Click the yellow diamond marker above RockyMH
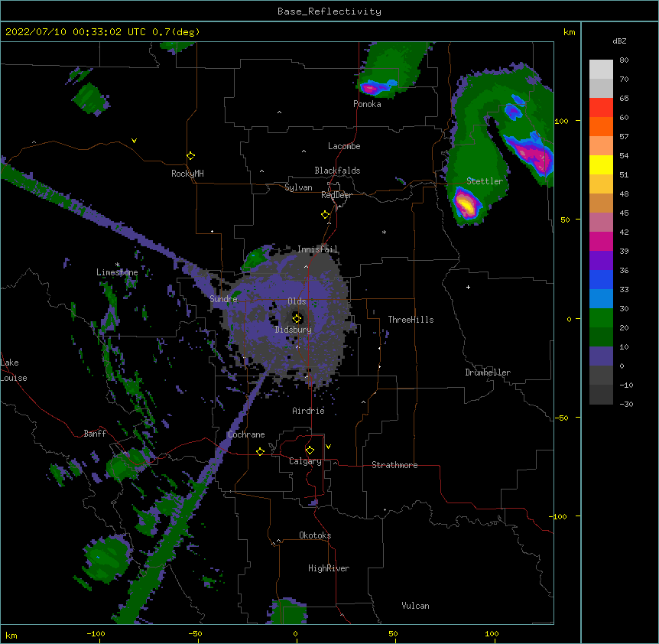 [190, 156]
